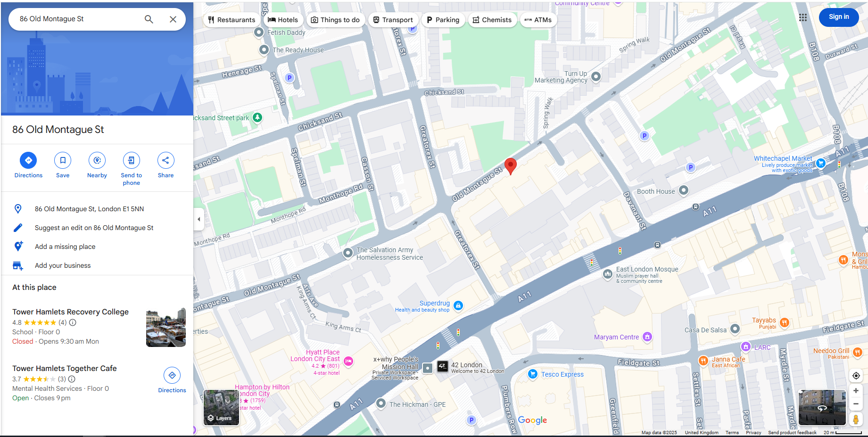Filter map by Restaurants

point(231,20)
